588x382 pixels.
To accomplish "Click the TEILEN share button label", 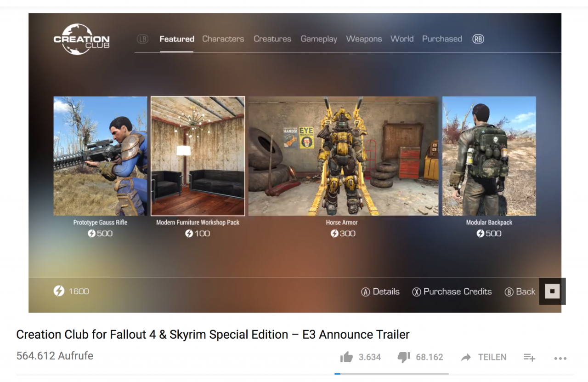I will (x=492, y=357).
